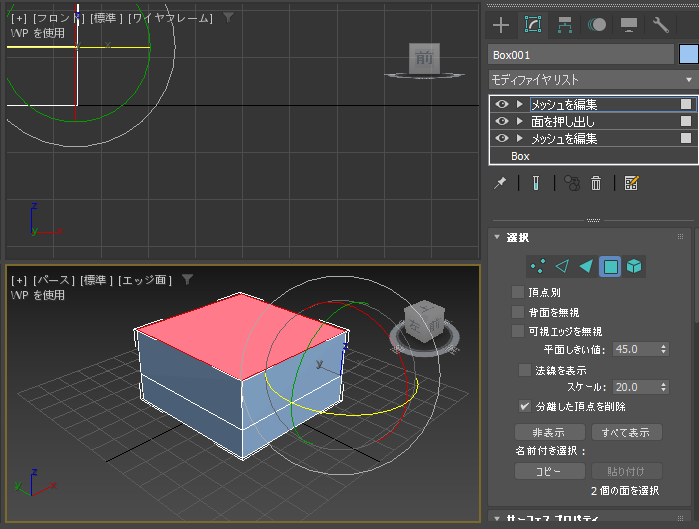Toggle eye icon of bottom メッシュを編集 modifier

point(502,138)
